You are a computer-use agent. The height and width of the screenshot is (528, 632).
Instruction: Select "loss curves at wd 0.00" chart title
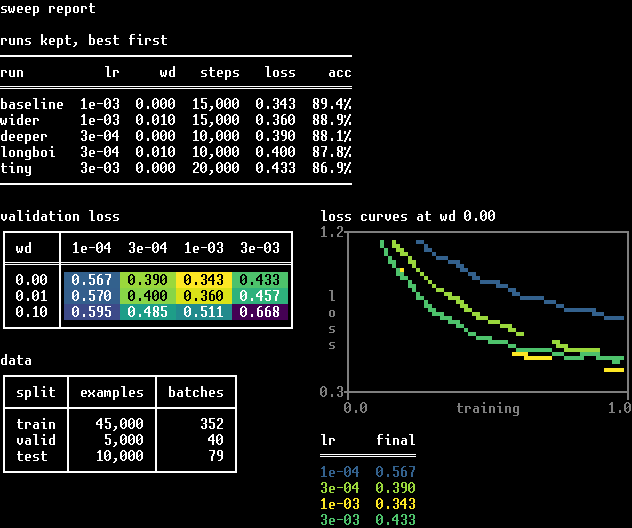click(x=408, y=216)
